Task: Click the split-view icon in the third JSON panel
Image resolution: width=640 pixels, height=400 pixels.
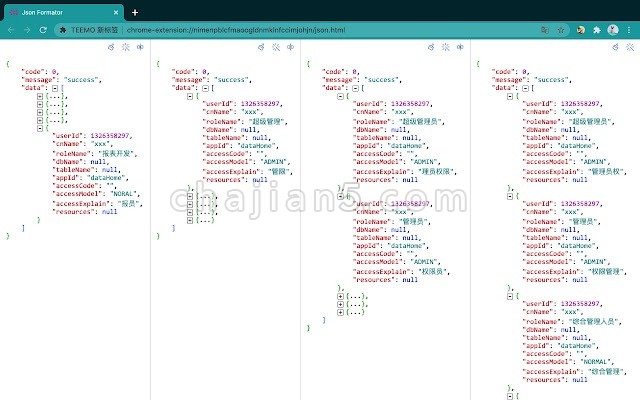Action: click(460, 47)
